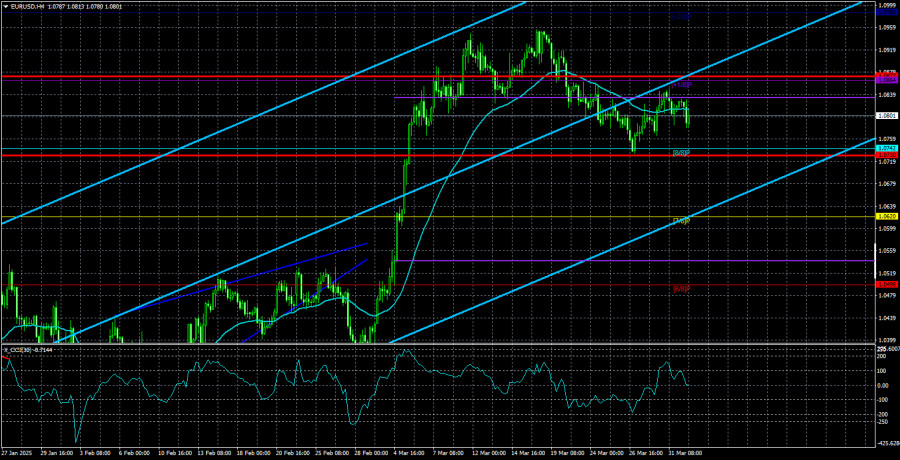Select the red [6/8]P Murray level label
Screen dimensions: 900x460
pos(681,289)
